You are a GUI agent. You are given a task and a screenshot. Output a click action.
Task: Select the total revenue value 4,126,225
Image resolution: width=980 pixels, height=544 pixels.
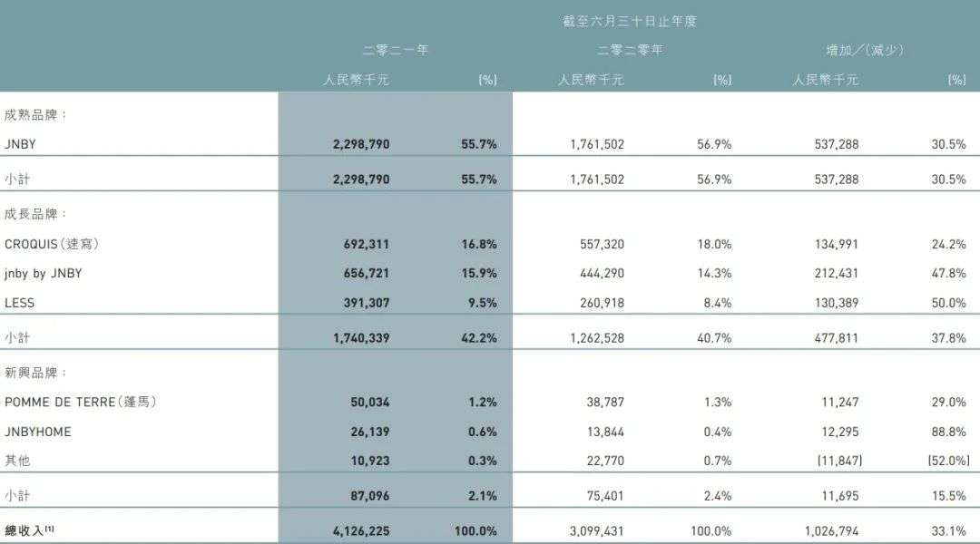tap(360, 530)
